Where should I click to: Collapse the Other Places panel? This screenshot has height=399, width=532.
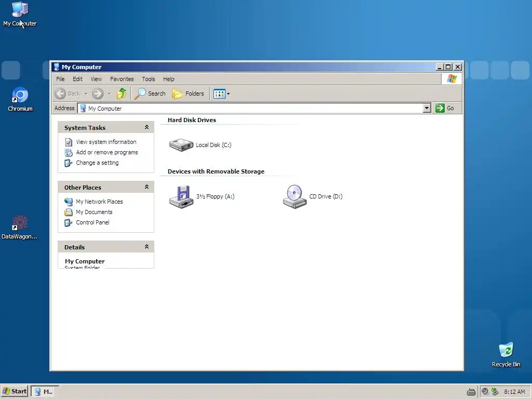[147, 187]
